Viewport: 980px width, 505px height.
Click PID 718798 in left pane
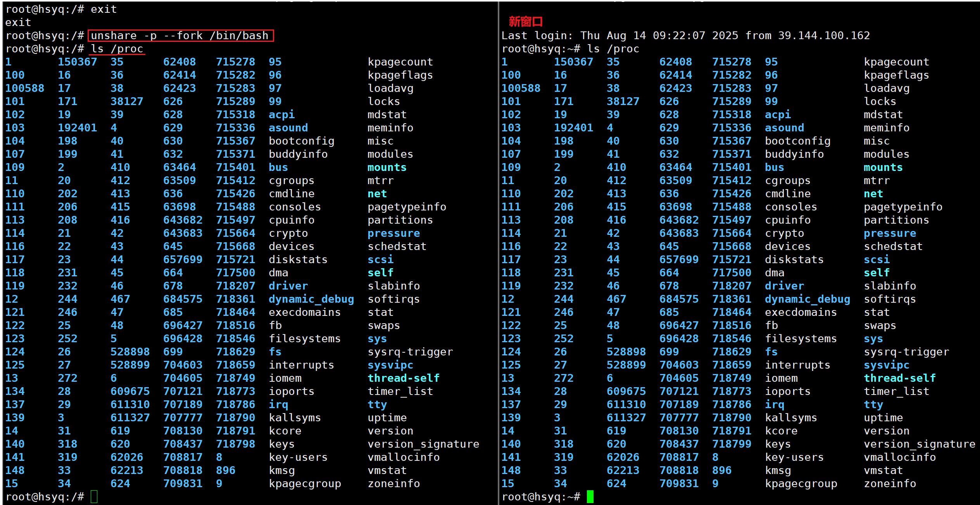235,444
